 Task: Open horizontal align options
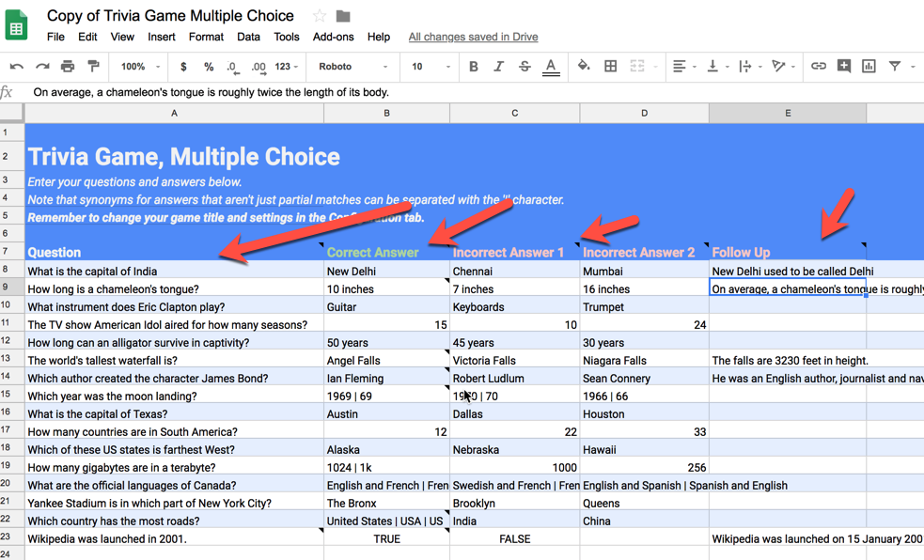pyautogui.click(x=683, y=67)
